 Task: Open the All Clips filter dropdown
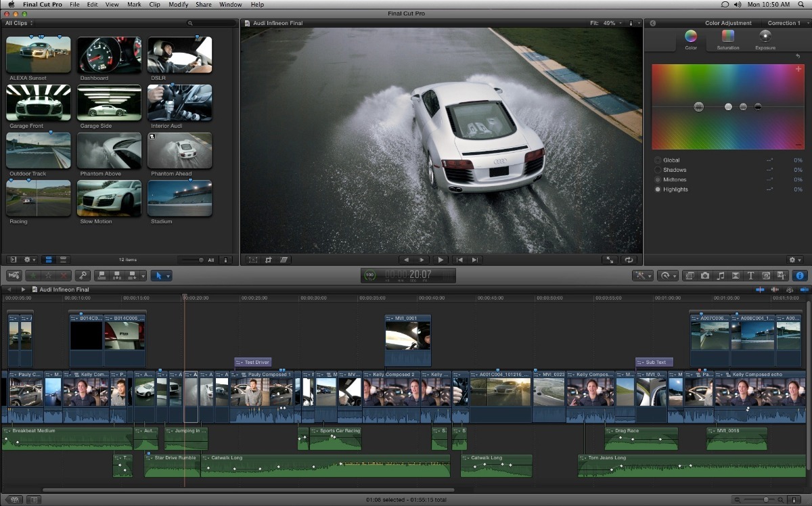point(19,23)
